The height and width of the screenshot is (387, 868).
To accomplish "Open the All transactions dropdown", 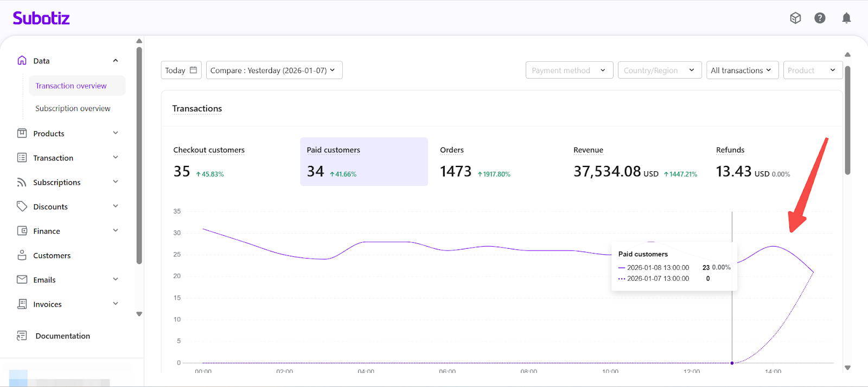I will (742, 70).
